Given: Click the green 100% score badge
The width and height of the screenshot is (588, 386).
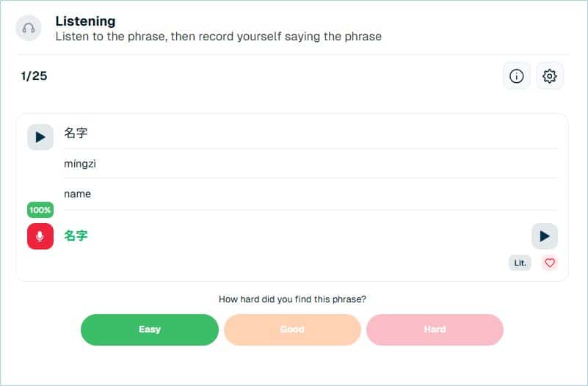Looking at the screenshot, I should [40, 211].
